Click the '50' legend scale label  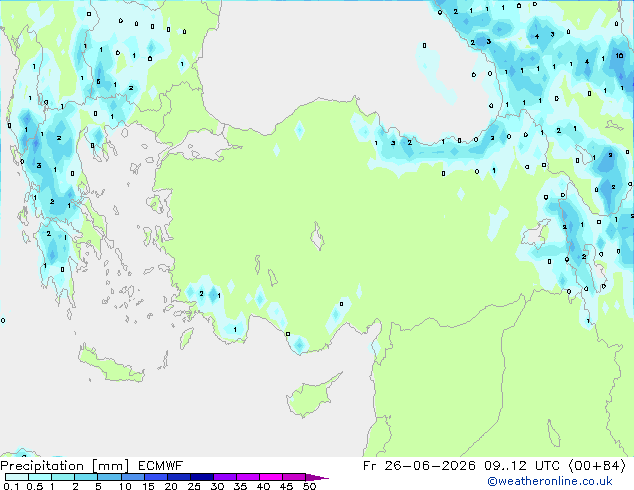click(309, 486)
